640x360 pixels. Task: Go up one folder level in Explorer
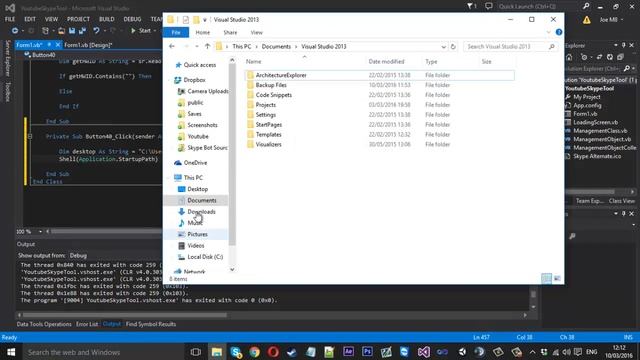pyautogui.click(x=207, y=47)
